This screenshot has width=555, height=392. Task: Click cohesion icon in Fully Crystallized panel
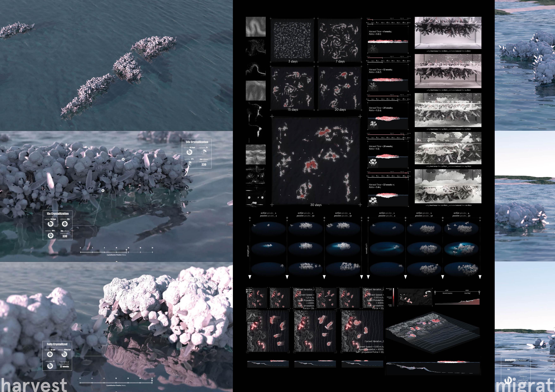click(50, 366)
